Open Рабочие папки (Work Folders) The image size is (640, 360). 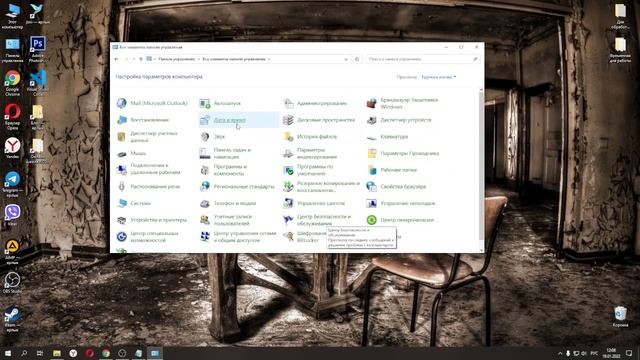coord(391,170)
